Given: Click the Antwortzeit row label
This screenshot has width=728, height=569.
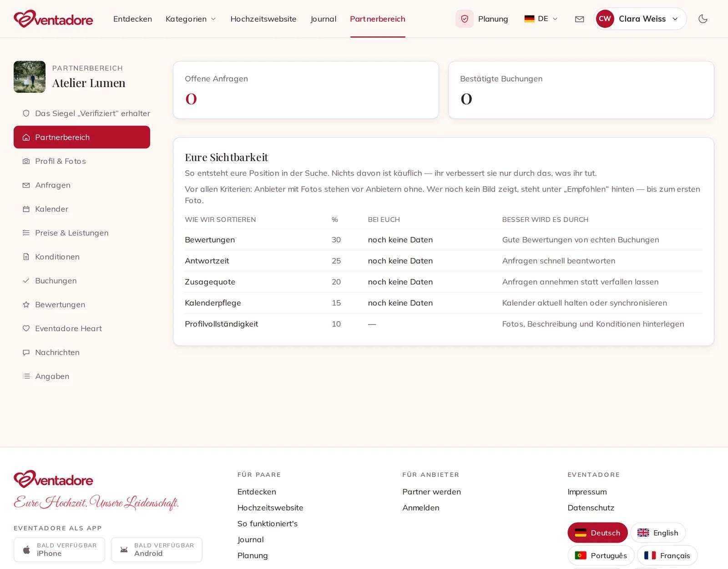Looking at the screenshot, I should click(x=207, y=261).
